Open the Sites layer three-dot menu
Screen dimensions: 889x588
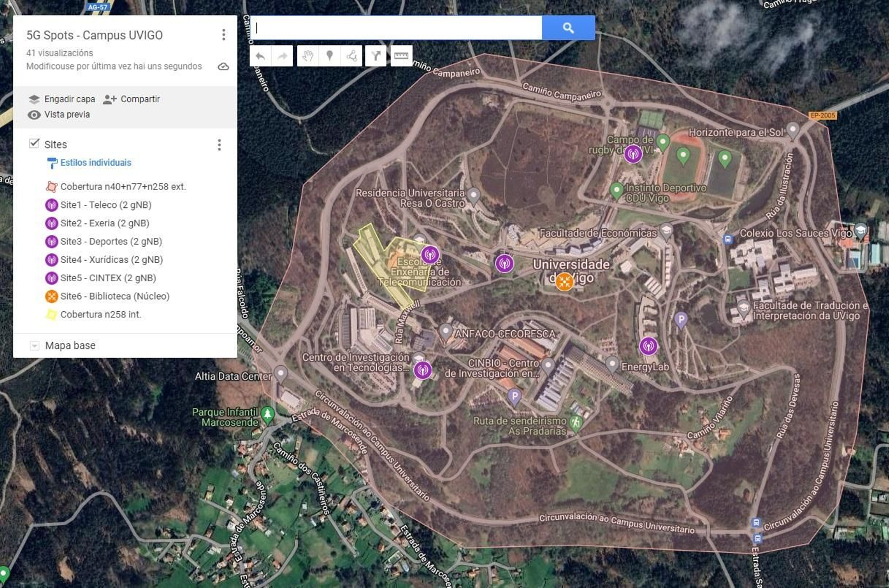(x=221, y=144)
